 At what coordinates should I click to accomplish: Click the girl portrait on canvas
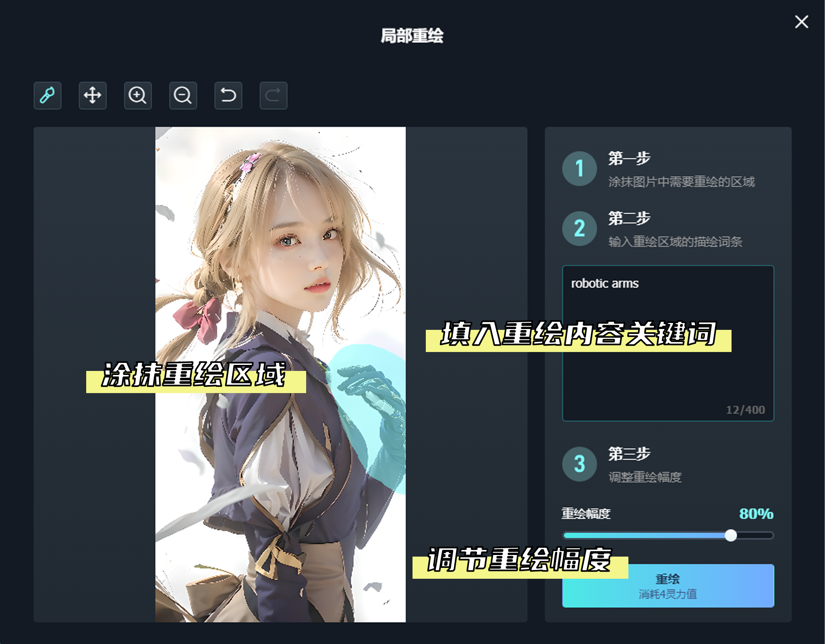point(280,375)
